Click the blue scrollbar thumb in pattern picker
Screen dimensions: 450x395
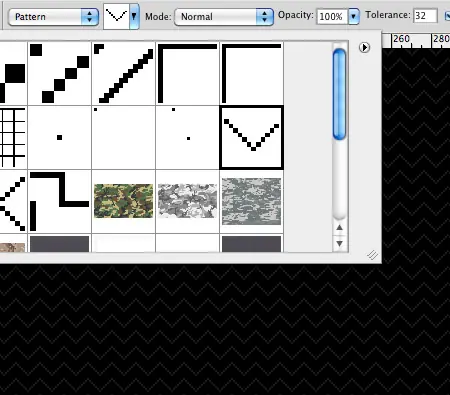pos(340,94)
